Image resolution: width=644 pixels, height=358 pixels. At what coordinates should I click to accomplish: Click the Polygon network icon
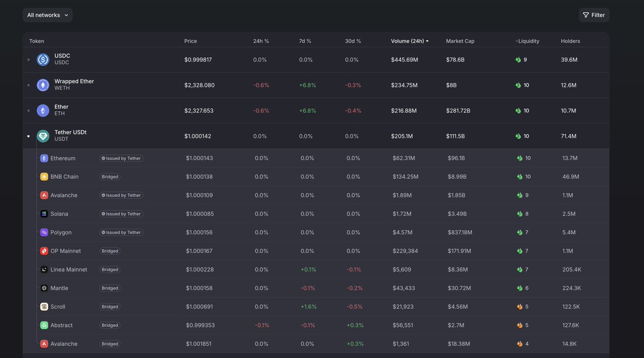(44, 232)
